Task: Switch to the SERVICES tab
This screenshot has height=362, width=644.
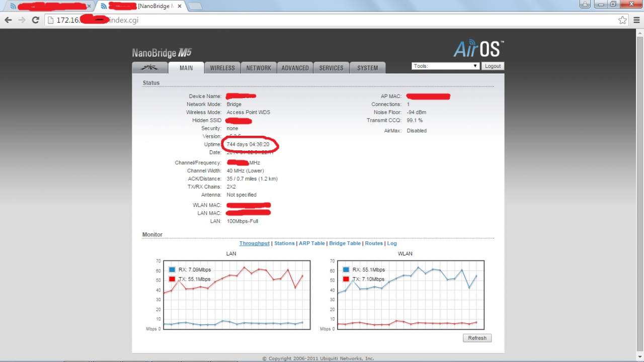Action: click(x=331, y=68)
